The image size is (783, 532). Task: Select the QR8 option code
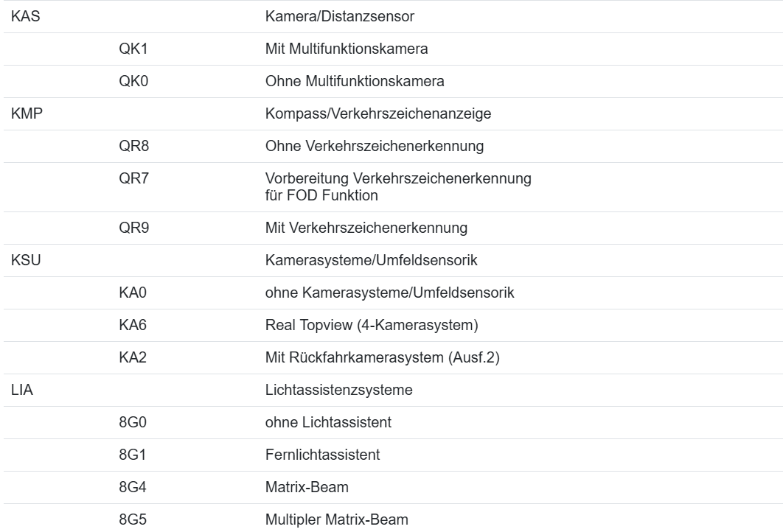coord(133,147)
